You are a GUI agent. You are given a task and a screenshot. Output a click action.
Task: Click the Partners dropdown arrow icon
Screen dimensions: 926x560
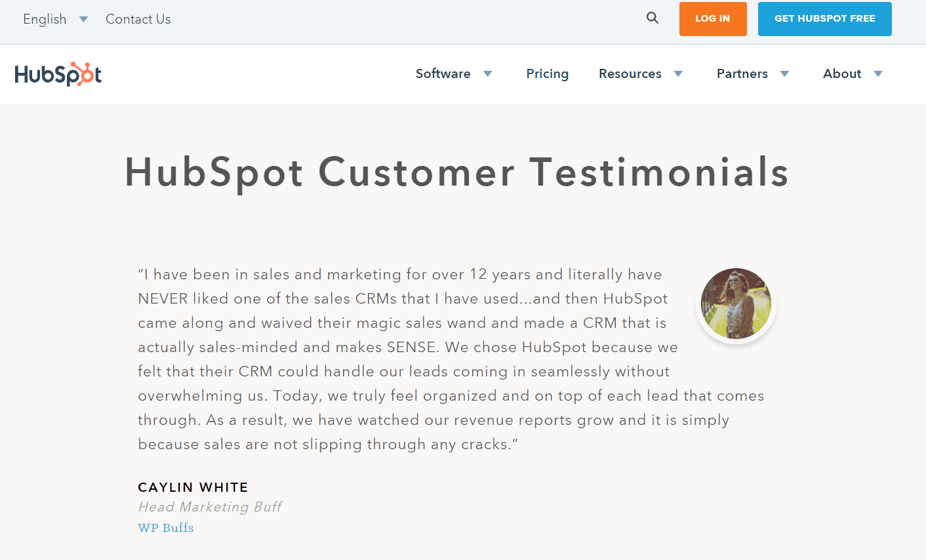pos(785,74)
